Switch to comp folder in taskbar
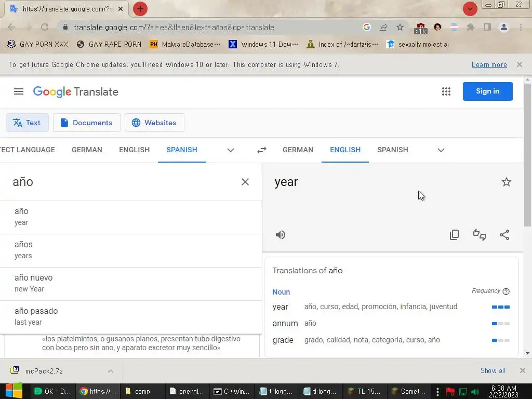Image resolution: width=532 pixels, height=399 pixels. tap(143, 391)
